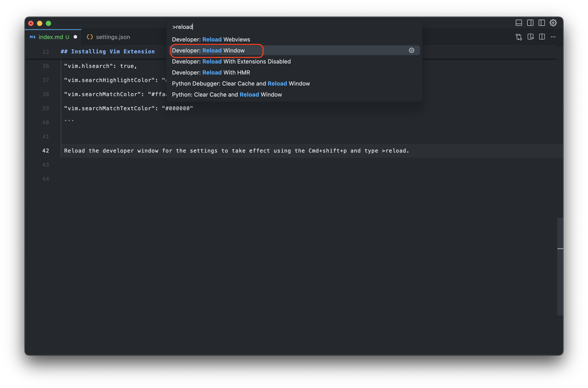Screen dimensions: 588x388
Task: Click the vertical scrollbar thumb in editor
Action: (x=560, y=266)
